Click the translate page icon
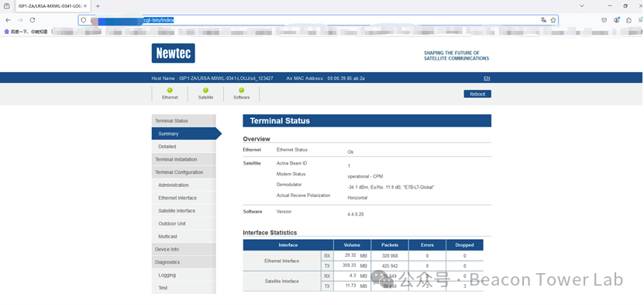The image size is (644, 305). [x=544, y=19]
